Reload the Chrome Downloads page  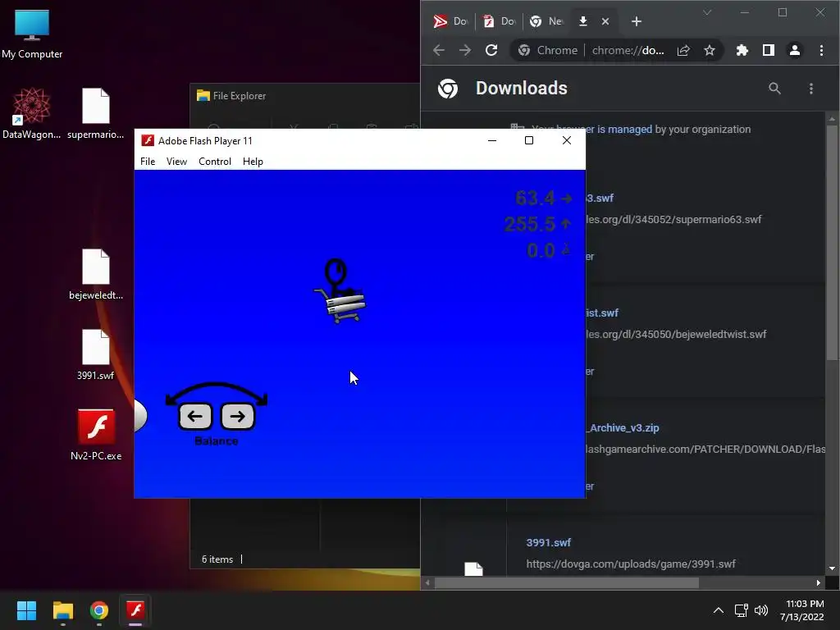(491, 50)
